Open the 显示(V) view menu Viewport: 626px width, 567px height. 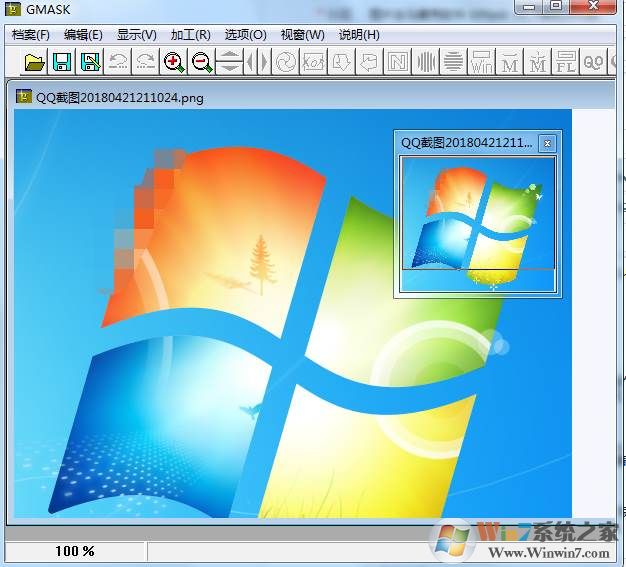pos(137,35)
